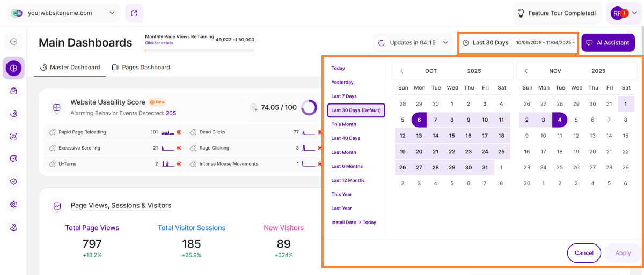Click the shield sidebar icon

tap(14, 181)
